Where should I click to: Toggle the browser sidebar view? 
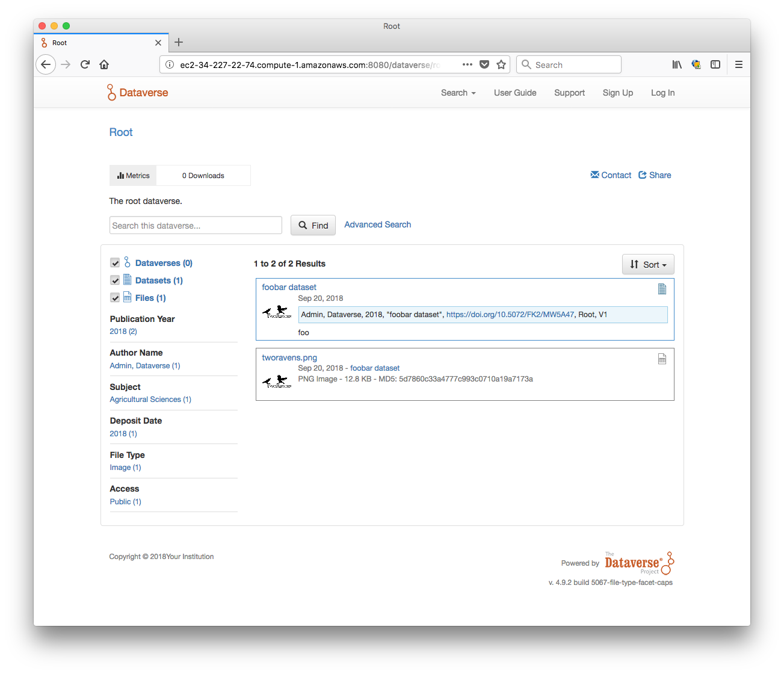click(x=715, y=64)
